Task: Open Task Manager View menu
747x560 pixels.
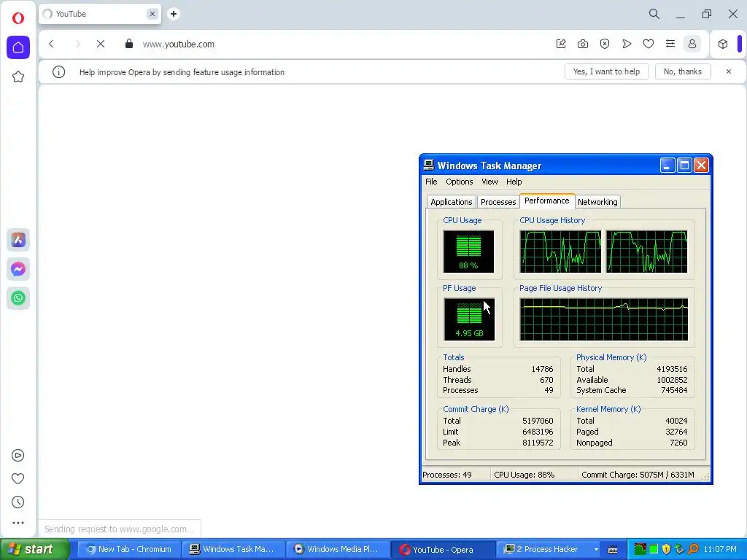Action: [489, 182]
